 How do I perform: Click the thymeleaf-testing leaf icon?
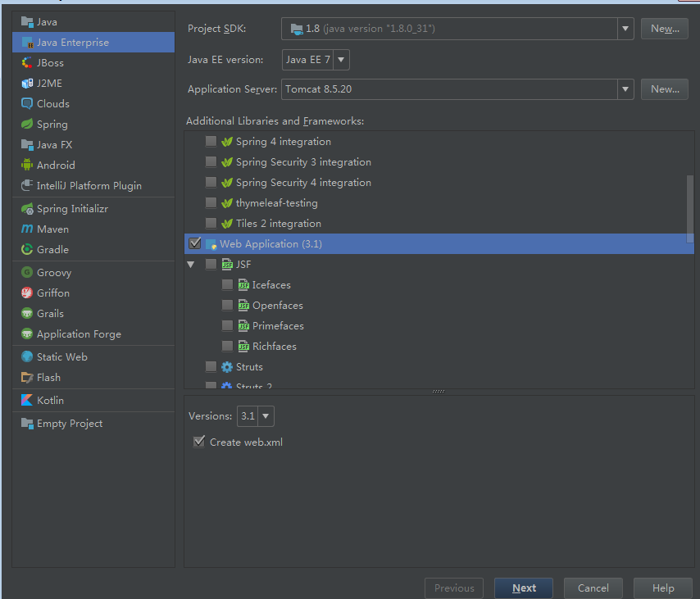coord(227,203)
